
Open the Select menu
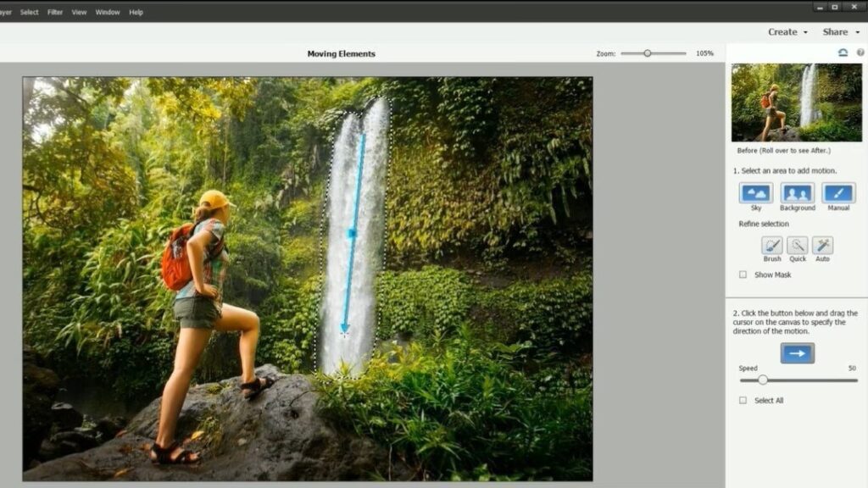click(30, 13)
